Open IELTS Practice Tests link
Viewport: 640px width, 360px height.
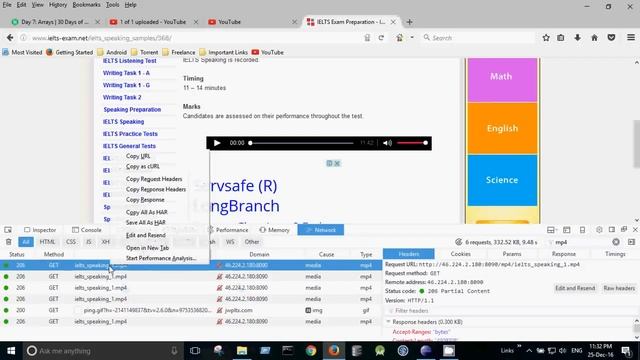tap(130, 134)
